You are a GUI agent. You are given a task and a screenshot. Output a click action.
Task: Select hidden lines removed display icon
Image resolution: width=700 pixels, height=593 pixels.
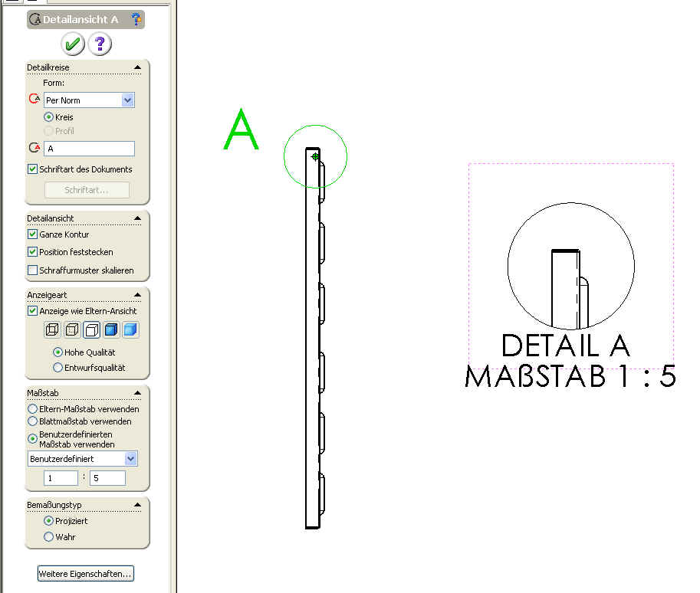click(x=91, y=329)
